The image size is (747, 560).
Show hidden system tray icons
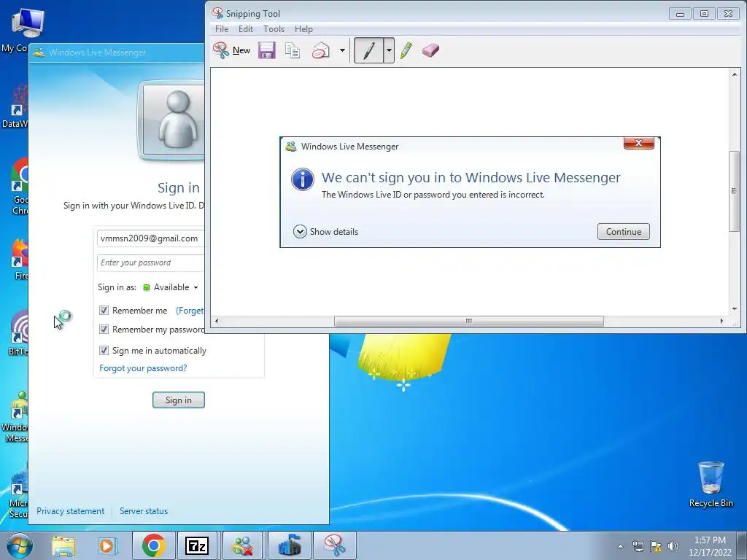[x=620, y=547]
